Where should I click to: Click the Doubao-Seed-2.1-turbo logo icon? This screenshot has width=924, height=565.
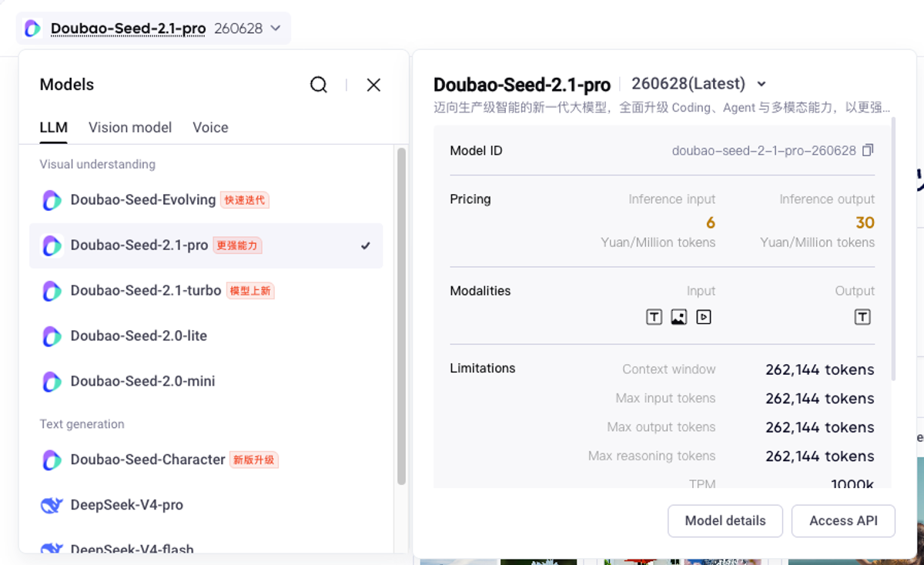[52, 291]
